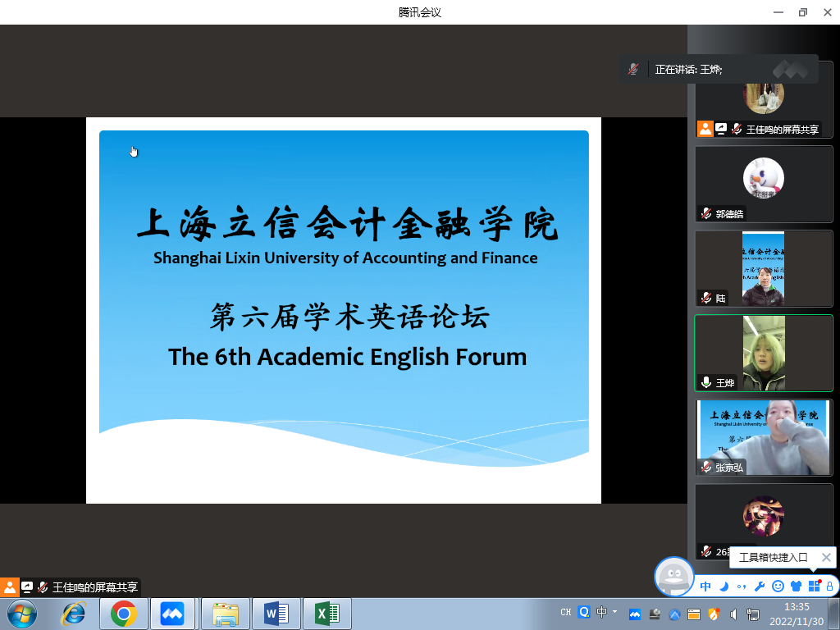Viewport: 840px width, 630px height.
Task: Click the wrench tool icon in input toolbar
Action: pyautogui.click(x=759, y=586)
